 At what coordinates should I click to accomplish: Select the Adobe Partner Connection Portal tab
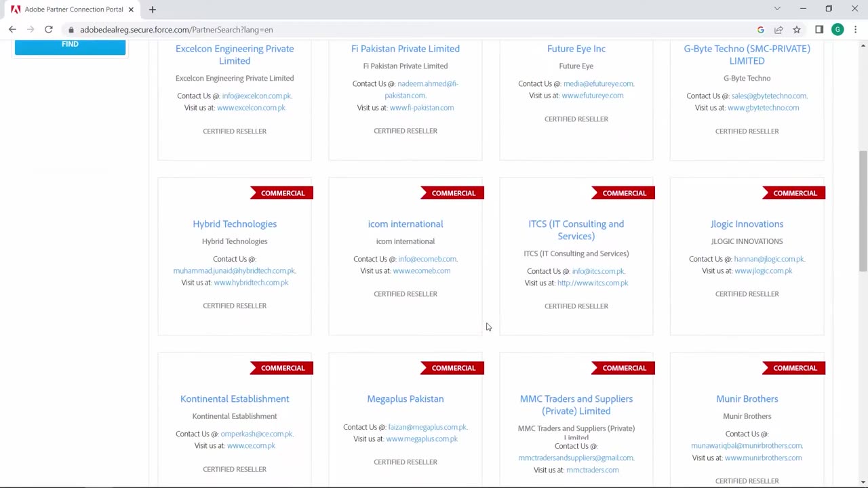(73, 9)
